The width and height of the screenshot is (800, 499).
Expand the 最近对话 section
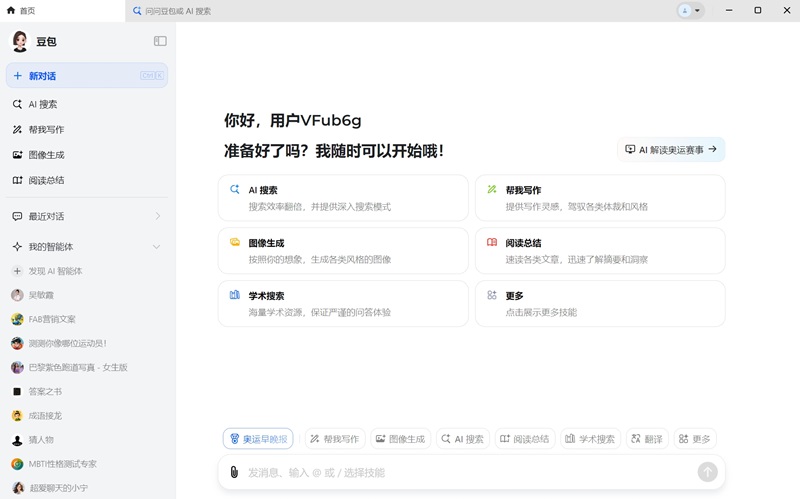[x=157, y=216]
